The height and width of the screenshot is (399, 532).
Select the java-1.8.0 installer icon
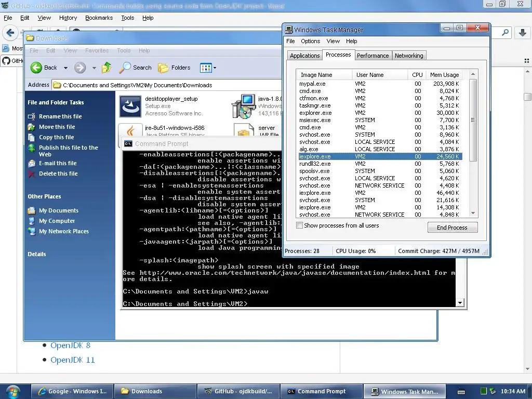click(243, 106)
